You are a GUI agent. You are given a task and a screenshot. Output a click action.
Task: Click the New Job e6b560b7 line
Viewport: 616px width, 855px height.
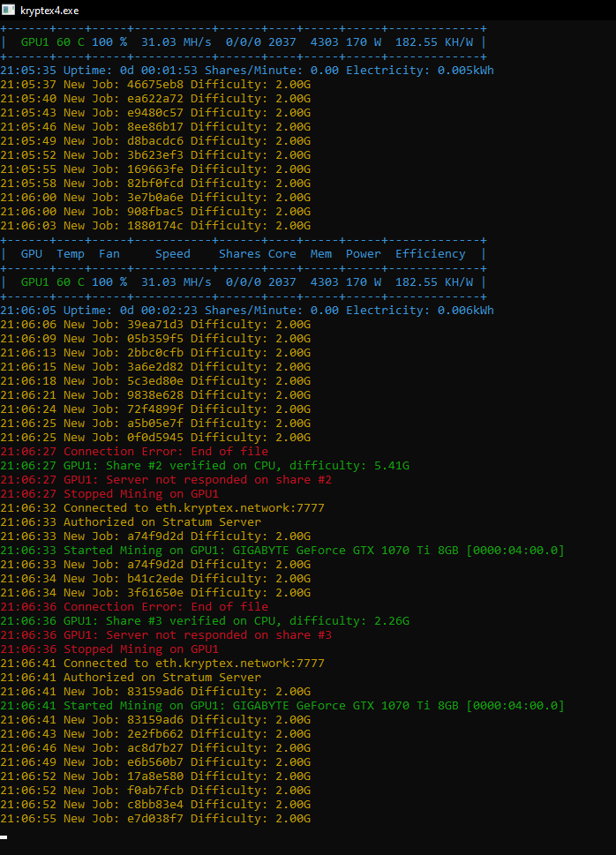coord(155,762)
